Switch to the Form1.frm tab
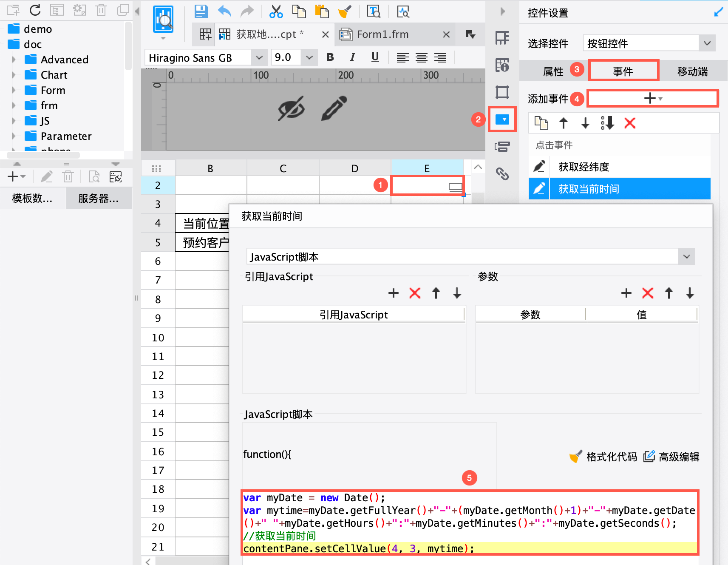Image resolution: width=728 pixels, height=565 pixels. (382, 34)
